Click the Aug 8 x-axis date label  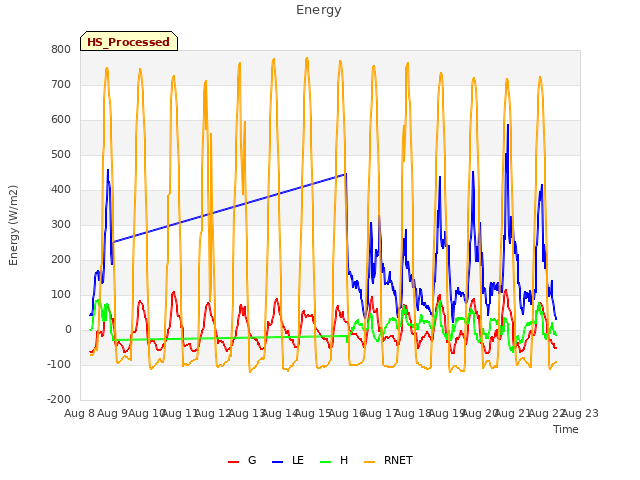coord(79,414)
